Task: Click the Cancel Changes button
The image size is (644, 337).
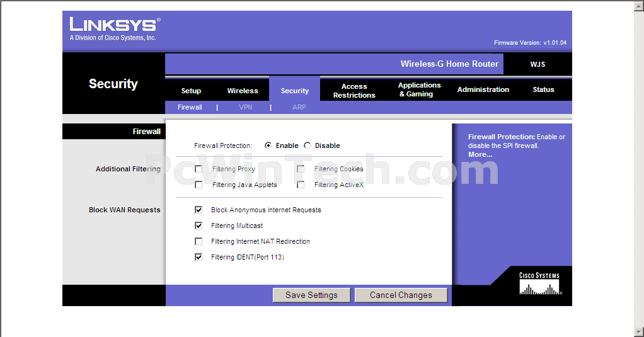Action: tap(401, 295)
